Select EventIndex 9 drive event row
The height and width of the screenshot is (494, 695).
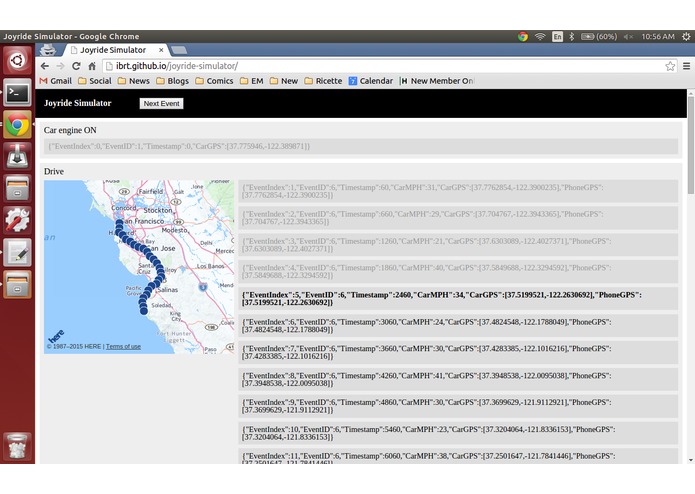[458, 406]
